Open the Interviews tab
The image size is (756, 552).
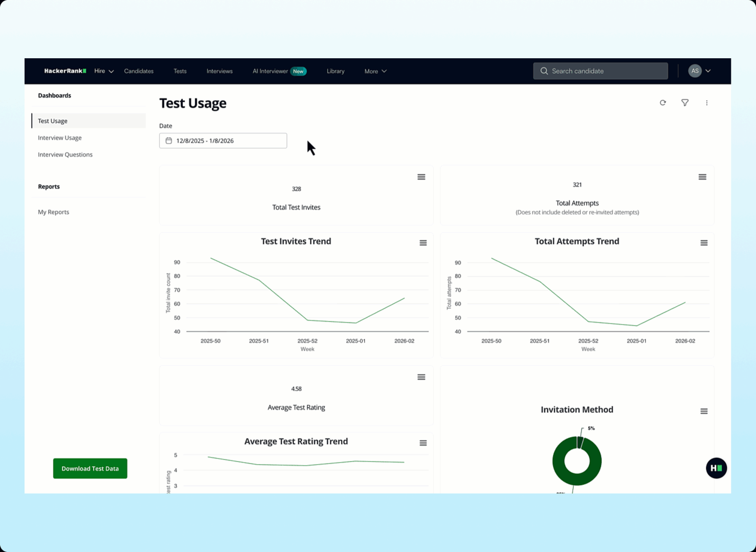pos(219,71)
